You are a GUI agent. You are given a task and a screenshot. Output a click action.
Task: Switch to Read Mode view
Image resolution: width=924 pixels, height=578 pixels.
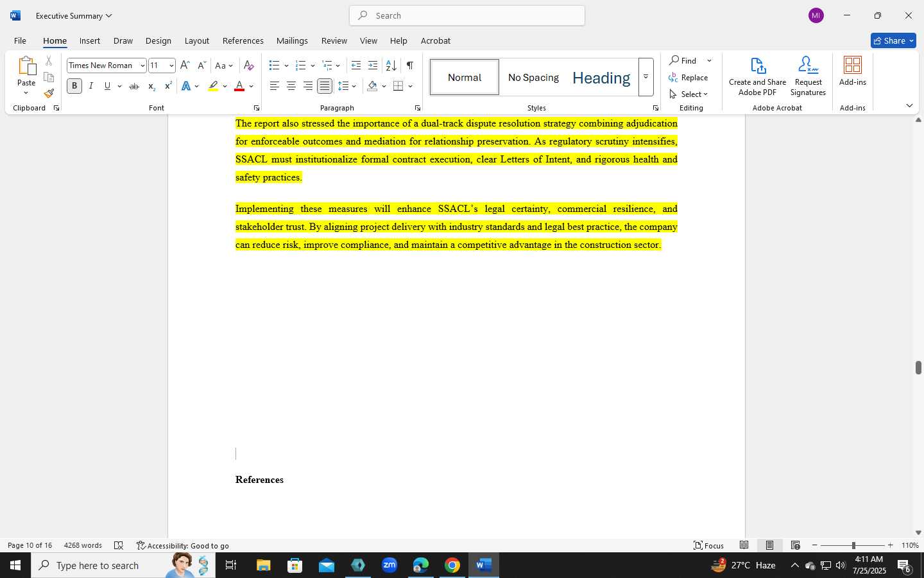tap(744, 545)
